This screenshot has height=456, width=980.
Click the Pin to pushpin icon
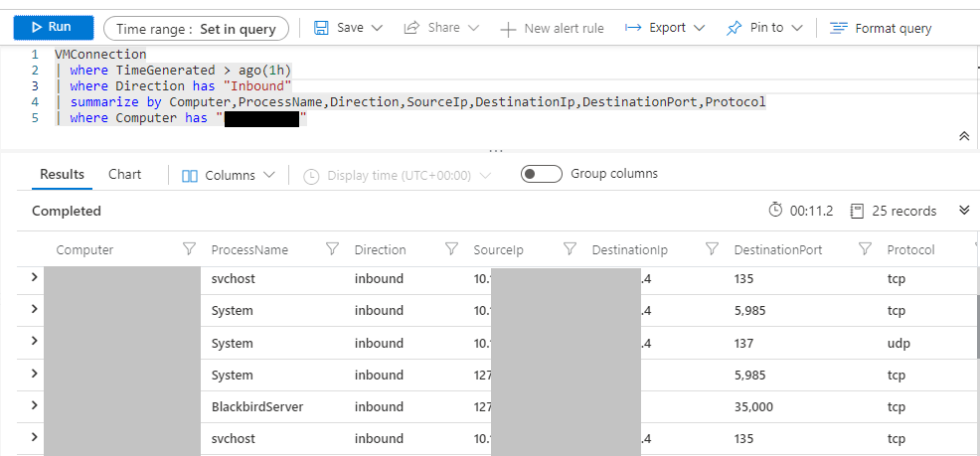(x=735, y=28)
